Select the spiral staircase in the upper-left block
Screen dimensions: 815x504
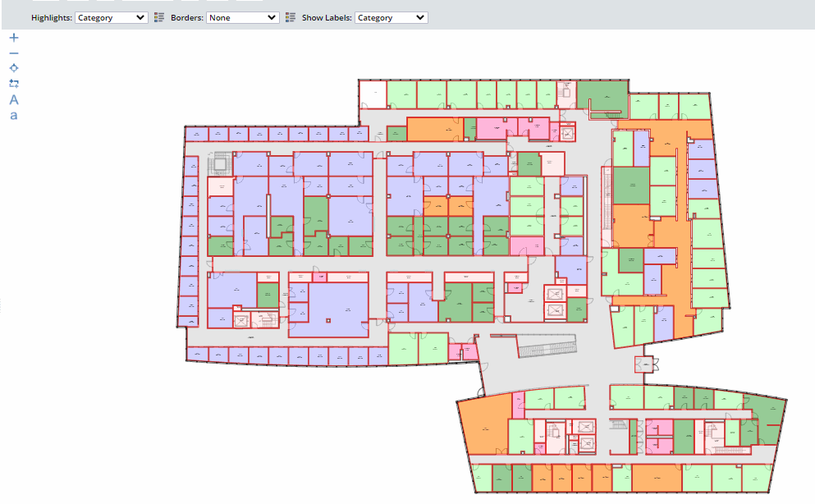(x=220, y=165)
